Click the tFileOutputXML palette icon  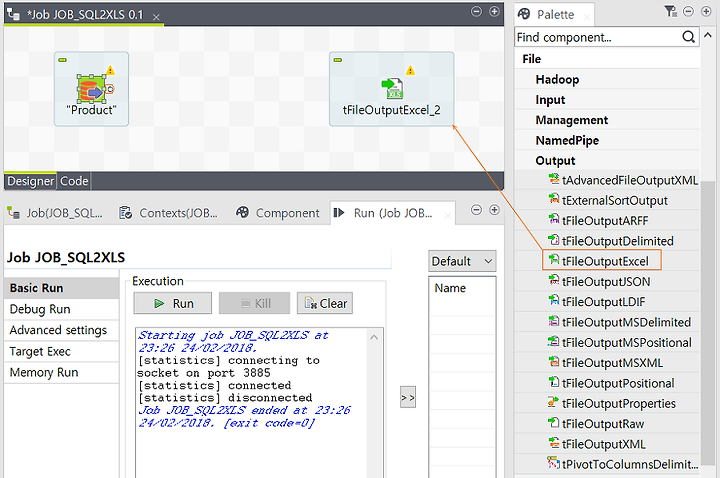tap(554, 443)
